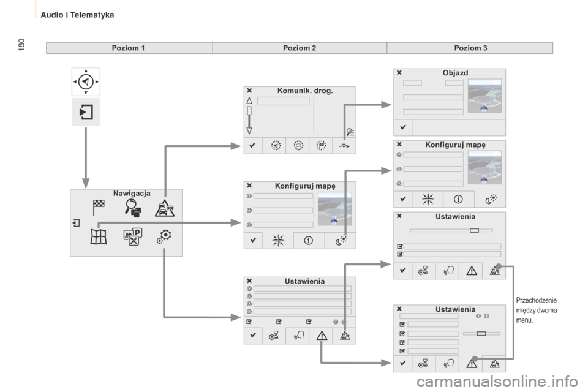Open the parking and services icon in Nawigacja
Screen dimensions: 588x392
click(133, 236)
